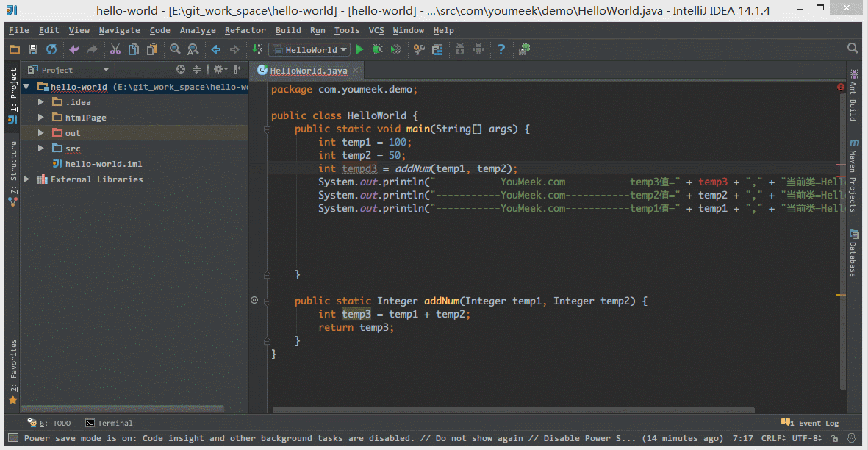This screenshot has width=868, height=450.
Task: Open the Refactor menu
Action: coord(245,30)
